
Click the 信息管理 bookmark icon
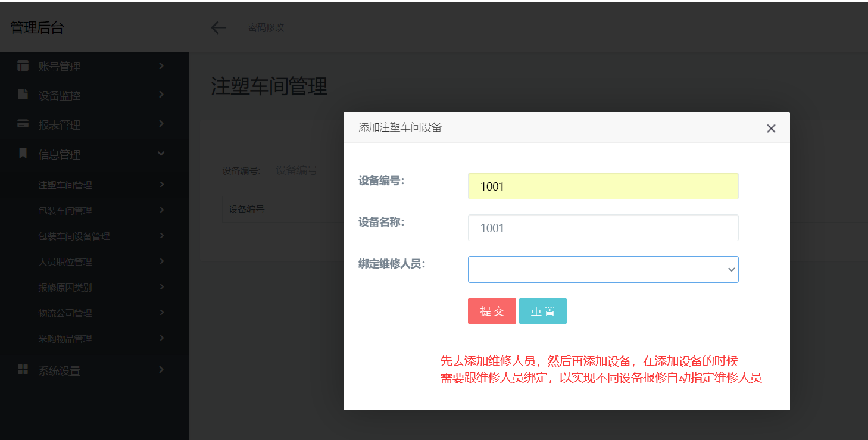pos(23,154)
